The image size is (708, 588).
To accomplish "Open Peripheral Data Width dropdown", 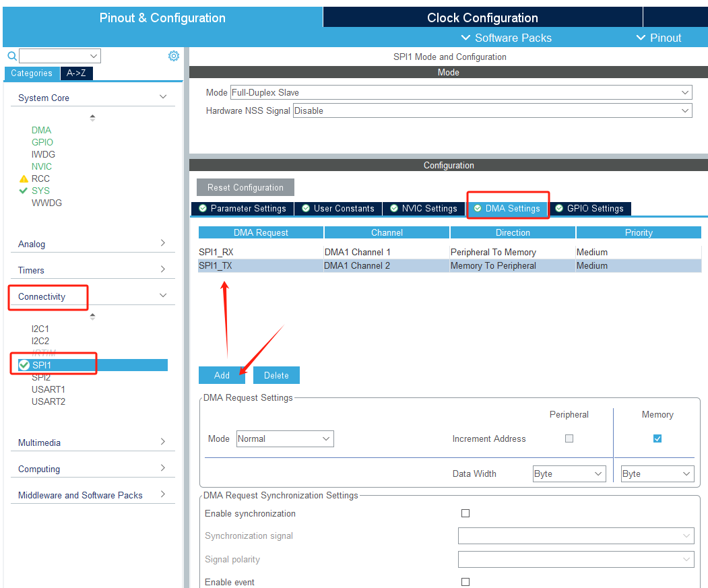I will 569,473.
